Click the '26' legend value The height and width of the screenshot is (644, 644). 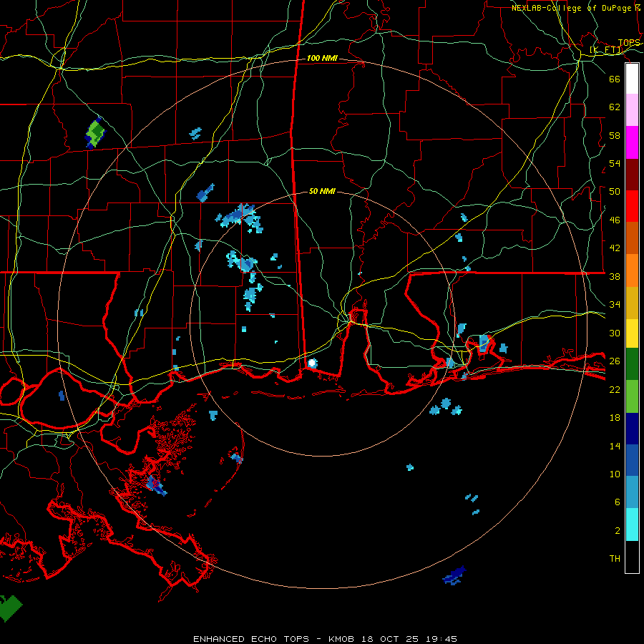pos(615,361)
